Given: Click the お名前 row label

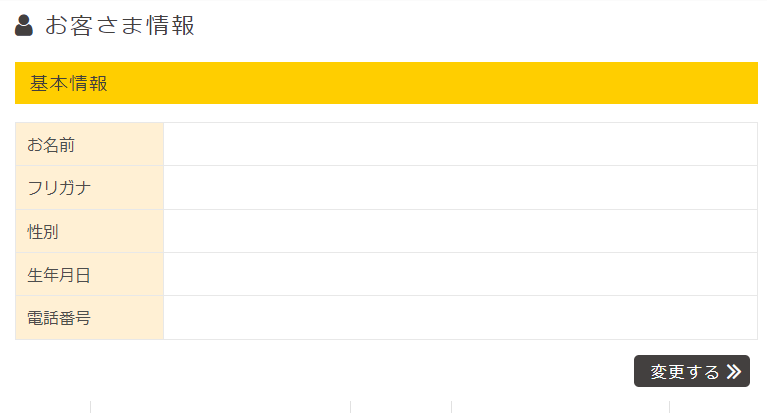Looking at the screenshot, I should click(x=51, y=145).
